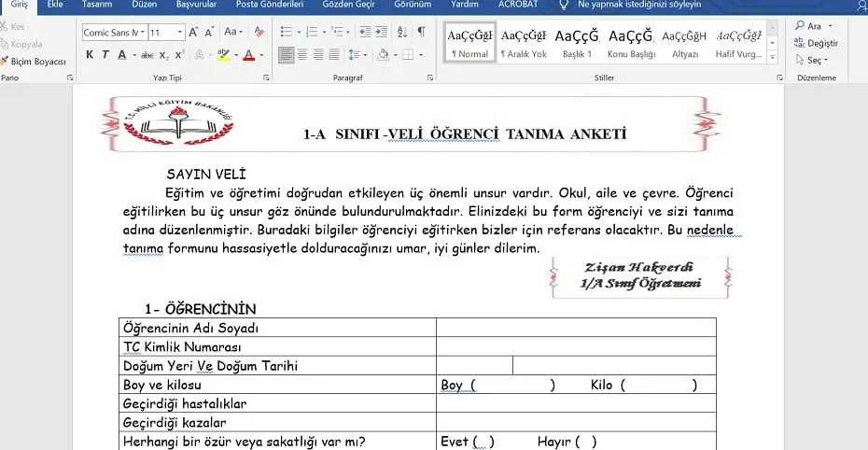Image resolution: width=868 pixels, height=450 pixels.
Task: Open the Ara search tool
Action: 813,26
